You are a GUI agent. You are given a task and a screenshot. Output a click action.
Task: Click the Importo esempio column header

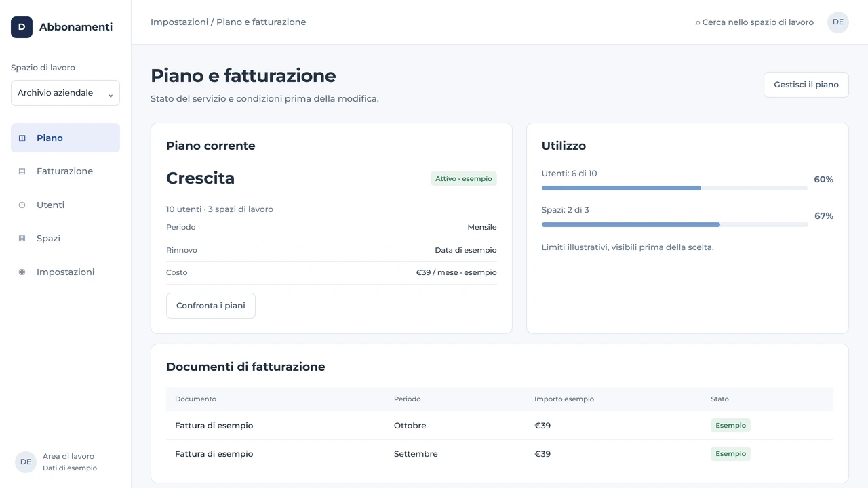tap(564, 399)
